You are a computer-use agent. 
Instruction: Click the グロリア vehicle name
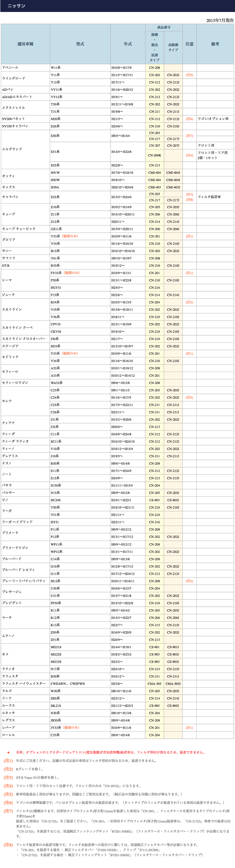[x=8, y=240]
